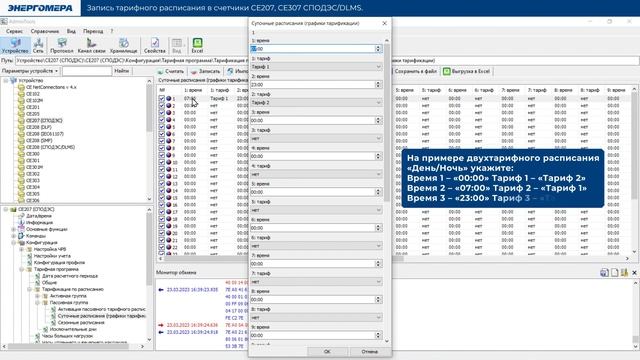
Task: Expand the Основные функции tree node
Action: (14, 229)
